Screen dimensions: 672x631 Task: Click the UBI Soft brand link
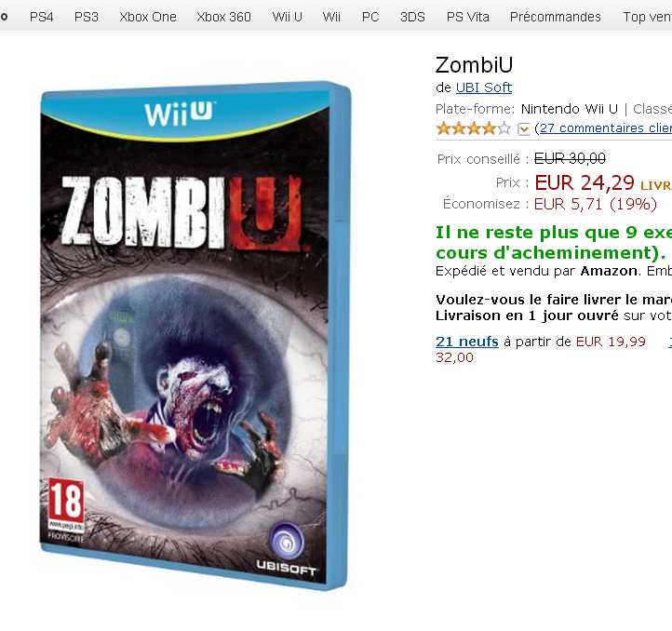click(484, 87)
